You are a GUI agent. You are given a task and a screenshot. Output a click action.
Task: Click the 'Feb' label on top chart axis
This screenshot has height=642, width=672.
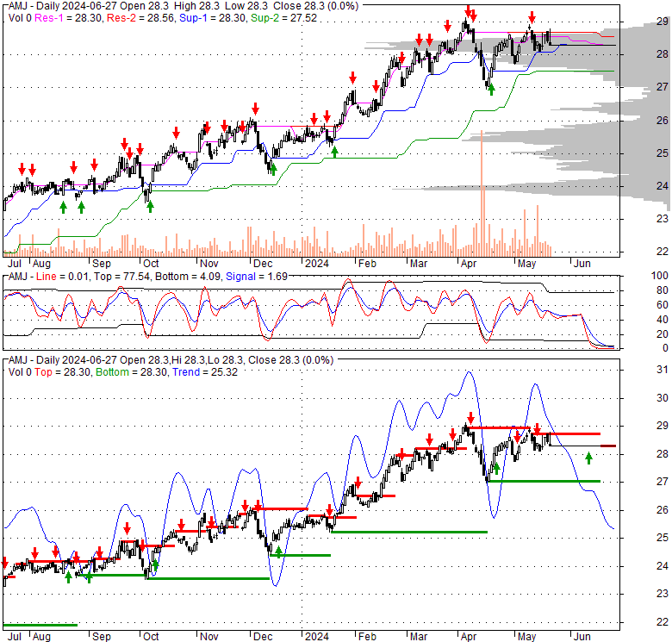(367, 264)
